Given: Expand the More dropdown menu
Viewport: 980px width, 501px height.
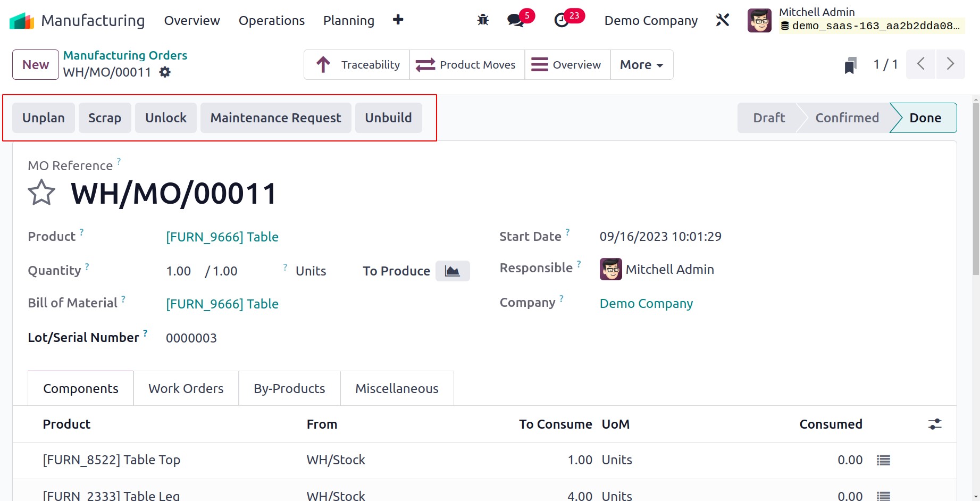Looking at the screenshot, I should pos(642,65).
